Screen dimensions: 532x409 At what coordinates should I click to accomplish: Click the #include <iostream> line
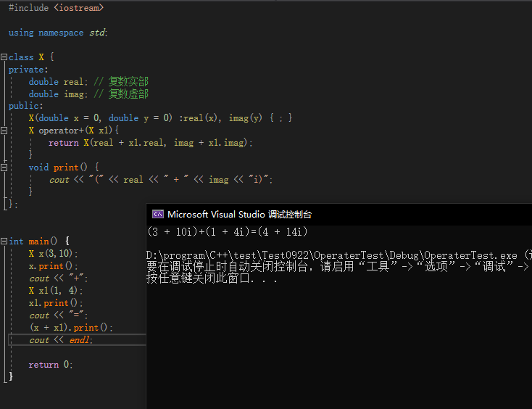56,8
